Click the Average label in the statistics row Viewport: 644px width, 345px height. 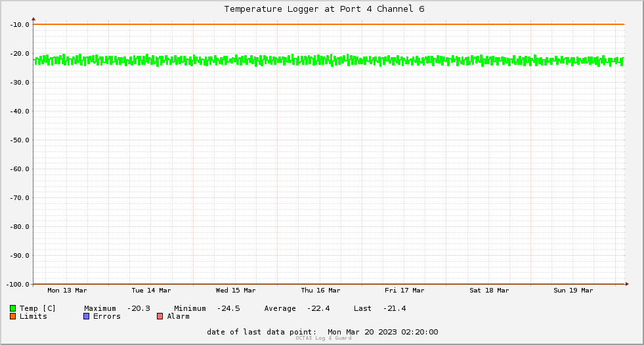click(280, 308)
